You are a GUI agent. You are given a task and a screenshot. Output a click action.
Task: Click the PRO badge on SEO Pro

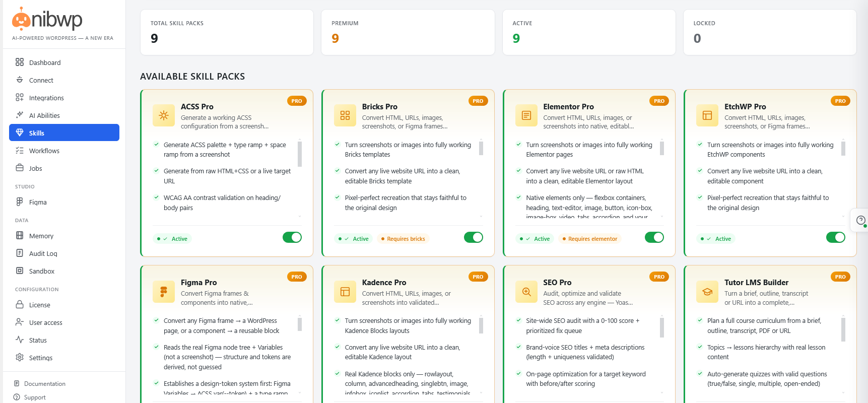click(659, 277)
